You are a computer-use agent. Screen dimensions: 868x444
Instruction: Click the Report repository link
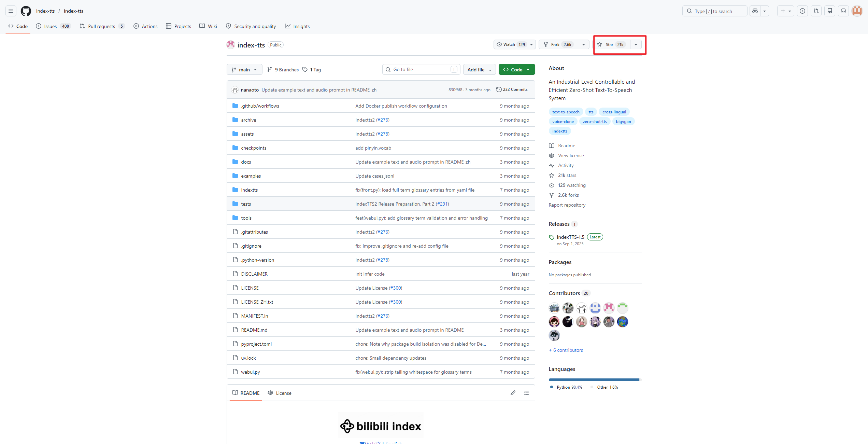(567, 205)
